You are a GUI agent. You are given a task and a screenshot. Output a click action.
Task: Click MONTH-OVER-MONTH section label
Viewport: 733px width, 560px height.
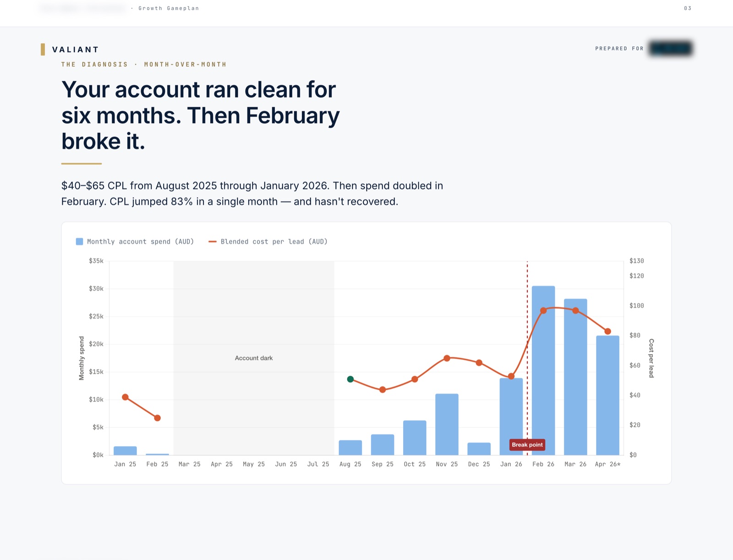(186, 65)
